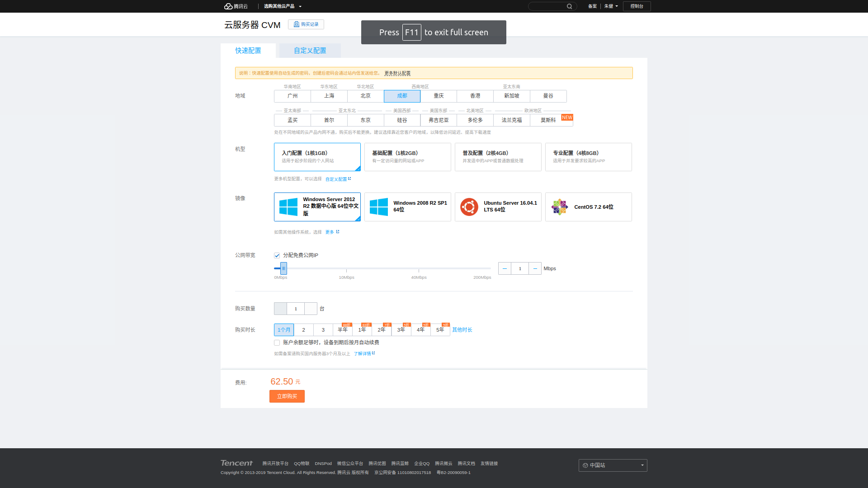This screenshot has height=488, width=868.
Task: Click the 立即购买 buy now button
Action: (287, 396)
